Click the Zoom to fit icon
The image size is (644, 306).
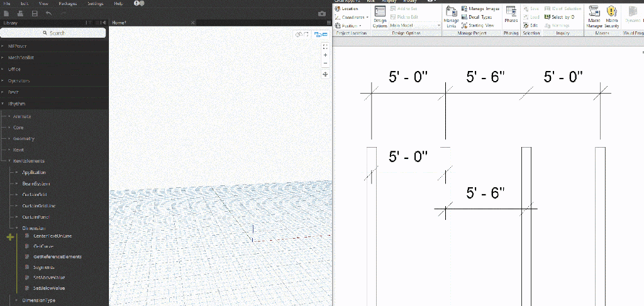coord(325,46)
